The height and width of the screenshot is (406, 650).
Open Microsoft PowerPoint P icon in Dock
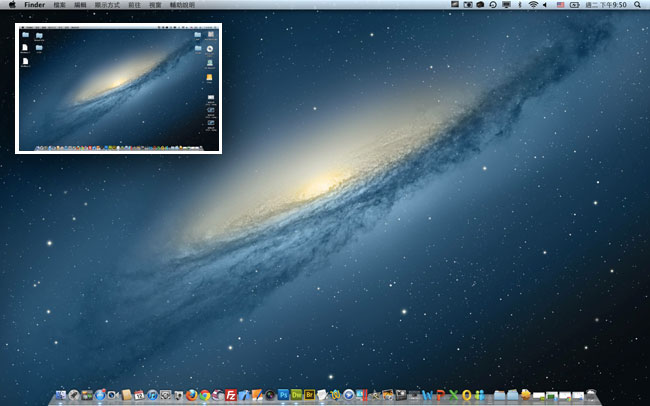[440, 395]
